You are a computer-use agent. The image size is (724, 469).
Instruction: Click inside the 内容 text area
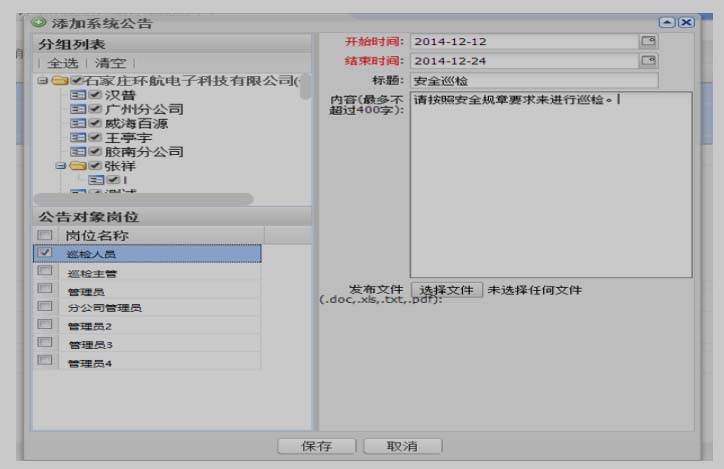551,185
